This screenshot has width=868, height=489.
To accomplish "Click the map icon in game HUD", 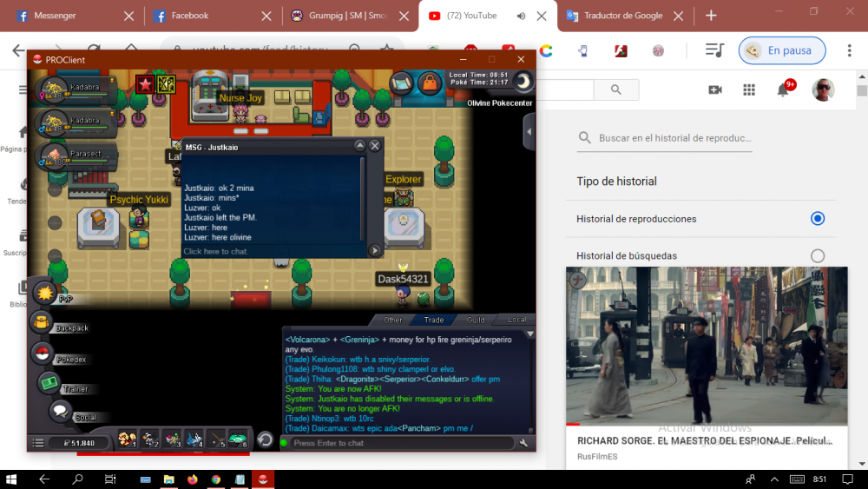I will [401, 83].
